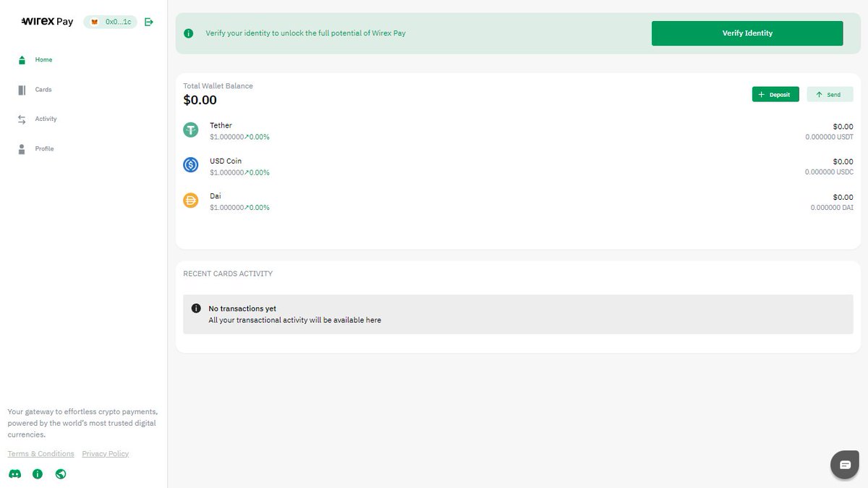Click the RECENT CARDS ACTIVITY heading
868x488 pixels.
228,274
